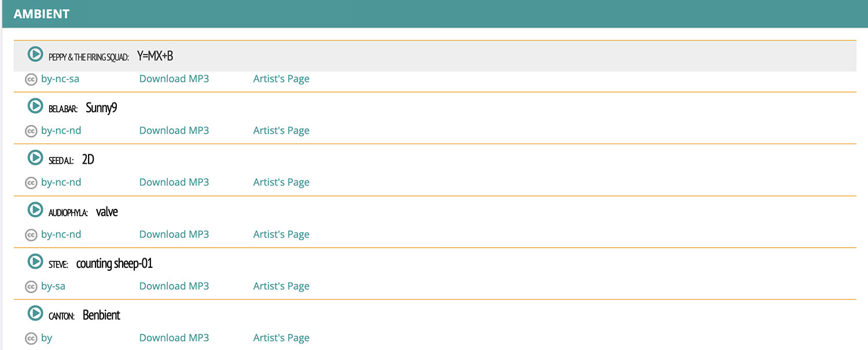
Task: Open by-nc-sa license for Y=MX+B
Action: tap(60, 79)
